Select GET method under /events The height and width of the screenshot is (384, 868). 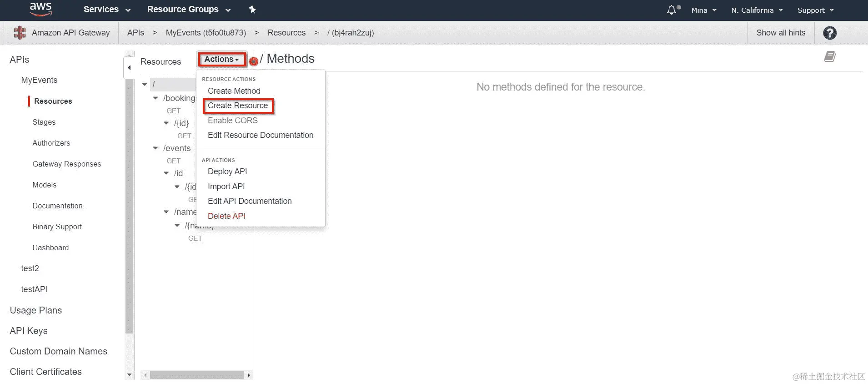[x=174, y=161]
